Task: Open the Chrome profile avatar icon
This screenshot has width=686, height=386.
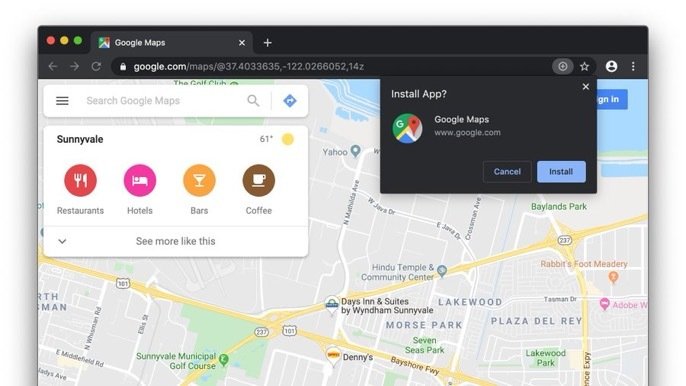Action: (x=611, y=67)
